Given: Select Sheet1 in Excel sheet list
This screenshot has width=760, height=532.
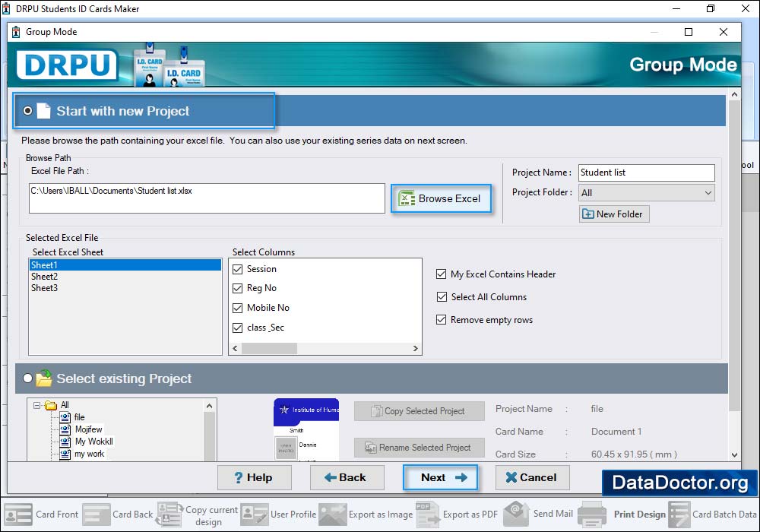Looking at the screenshot, I should 125,265.
